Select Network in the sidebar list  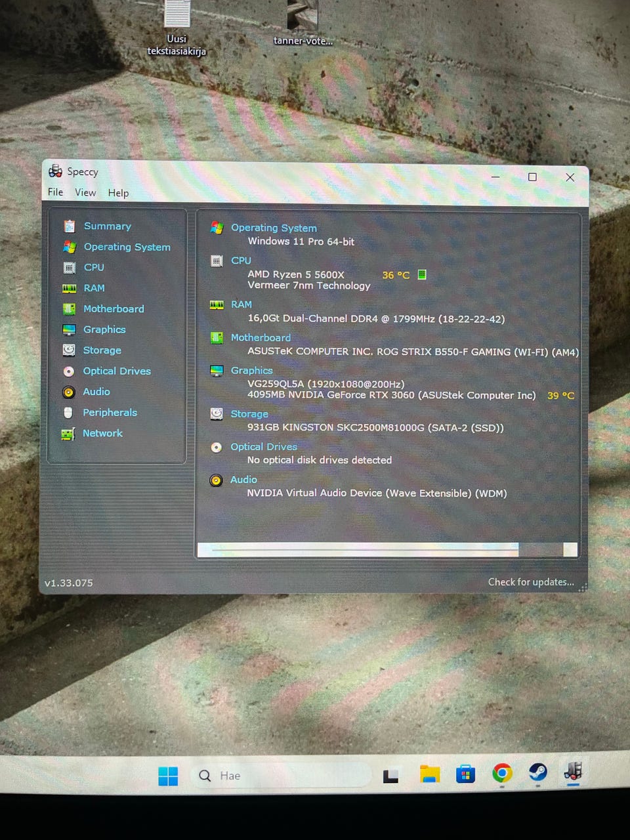(x=102, y=434)
